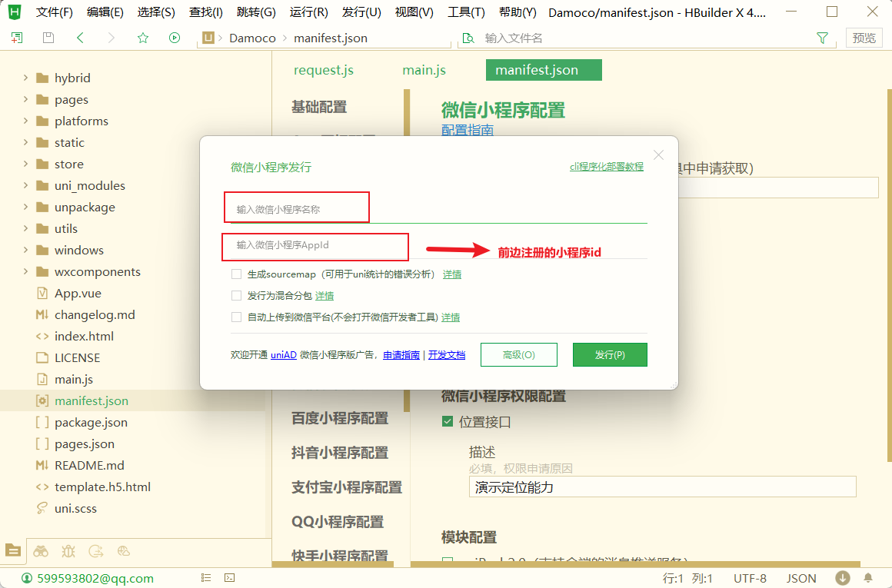This screenshot has width=892, height=588.
Task: Click the outline list icon in status bar
Action: [206, 578]
